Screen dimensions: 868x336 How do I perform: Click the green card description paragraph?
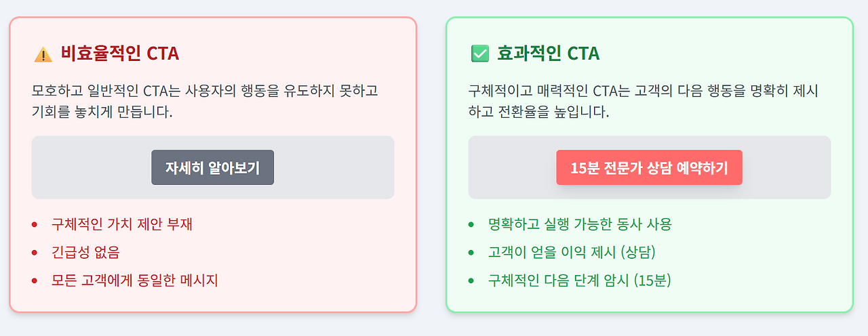point(643,101)
